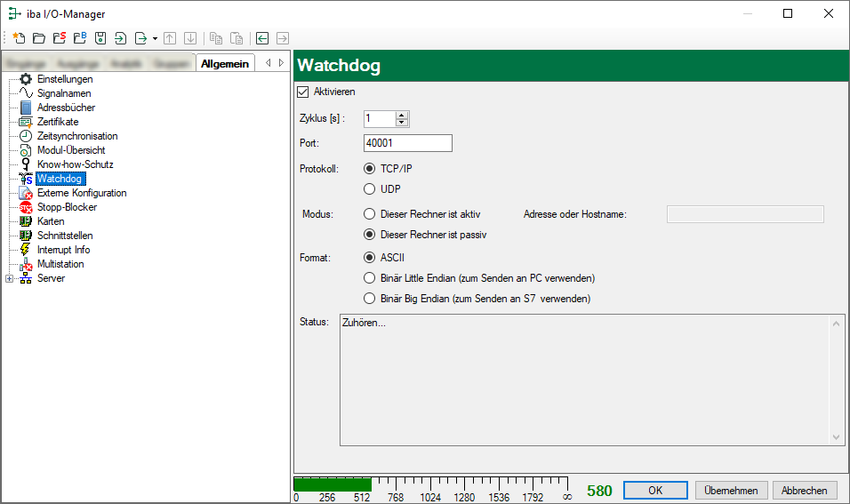Click the save disk toolbar icon
The height and width of the screenshot is (504, 850).
(100, 38)
